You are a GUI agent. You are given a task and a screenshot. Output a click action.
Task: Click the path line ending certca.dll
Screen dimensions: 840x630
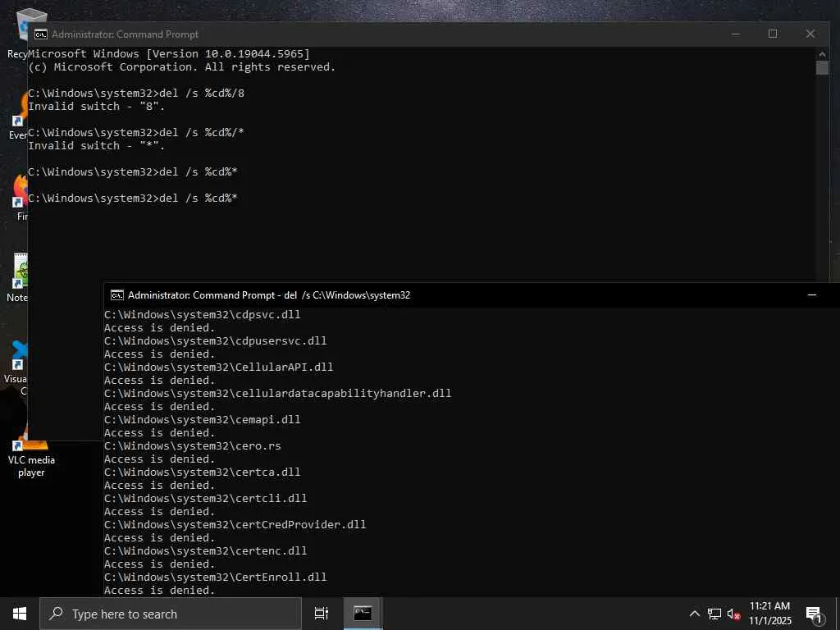click(203, 472)
